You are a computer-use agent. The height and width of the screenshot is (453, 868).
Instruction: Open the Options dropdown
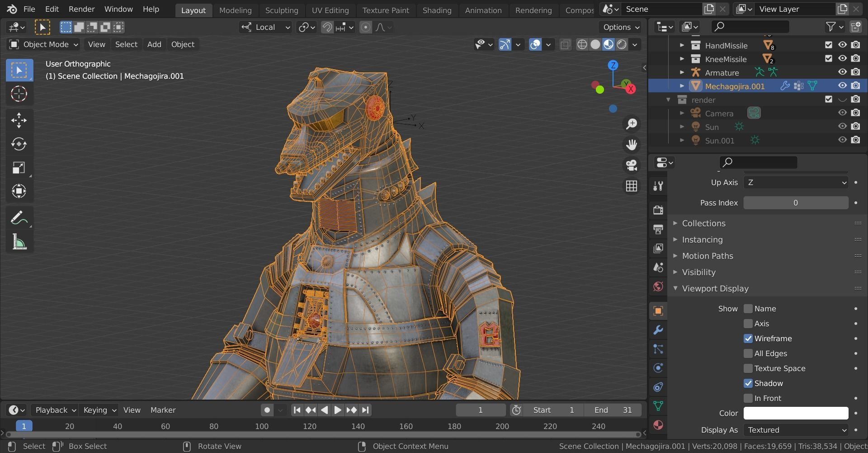[622, 27]
